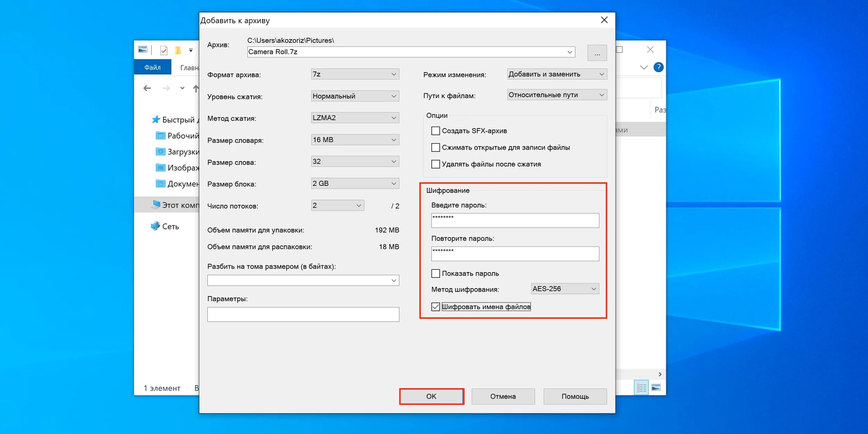Open Рабочий стол folder in sidebar

click(x=177, y=136)
